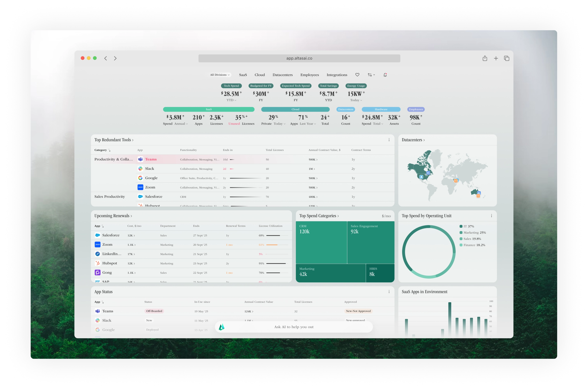The image size is (588, 390).
Task: Click the Off-Boarded status badge for Teams
Action: pos(154,311)
